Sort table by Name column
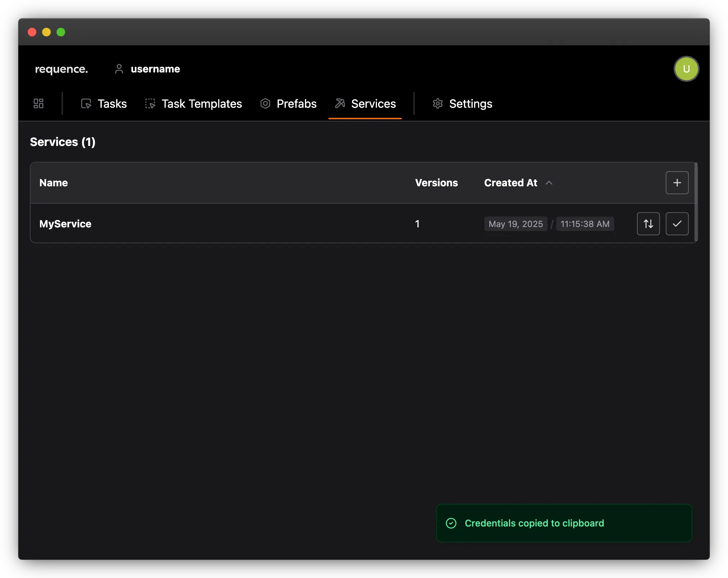The image size is (728, 578). [x=54, y=183]
